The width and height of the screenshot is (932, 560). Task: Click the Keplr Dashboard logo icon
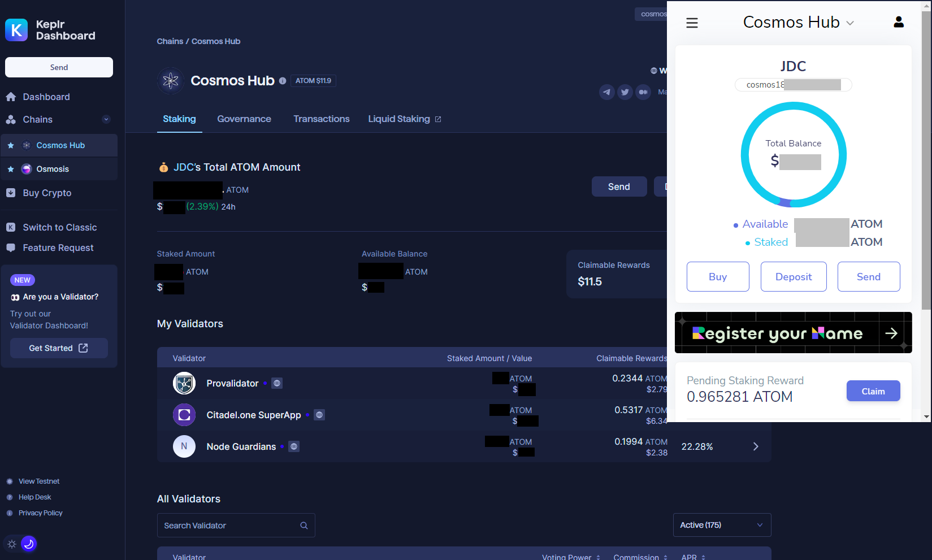click(16, 30)
